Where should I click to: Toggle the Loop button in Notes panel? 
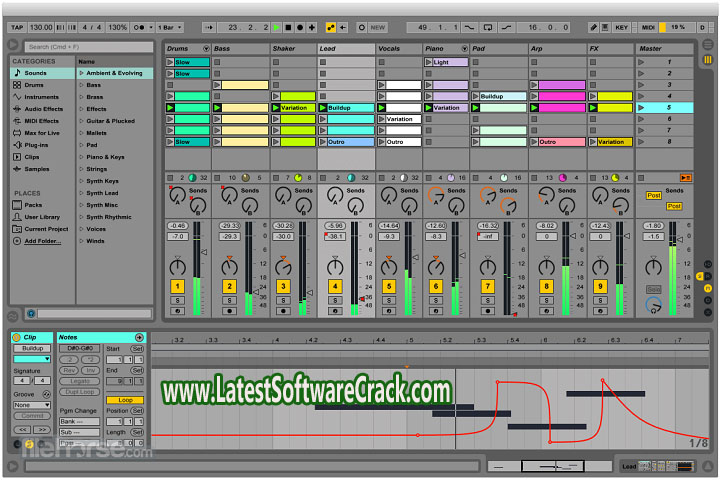[x=125, y=400]
